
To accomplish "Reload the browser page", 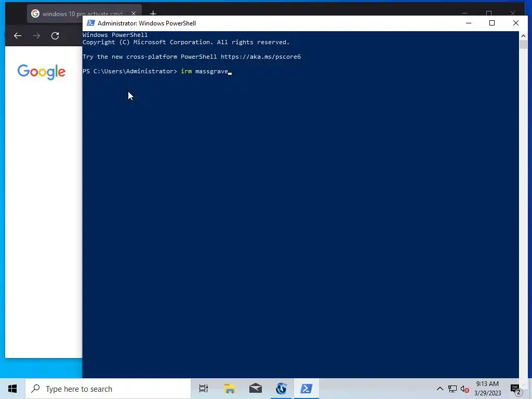I will [x=55, y=36].
